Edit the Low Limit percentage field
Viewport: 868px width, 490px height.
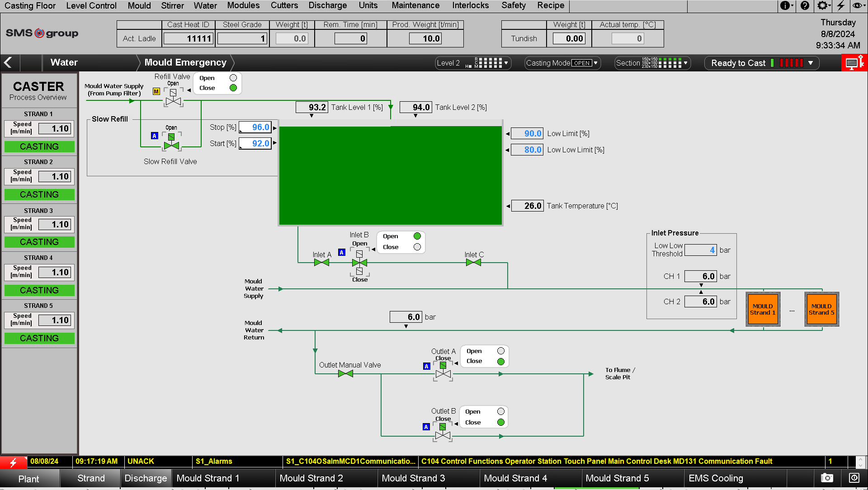(x=527, y=133)
